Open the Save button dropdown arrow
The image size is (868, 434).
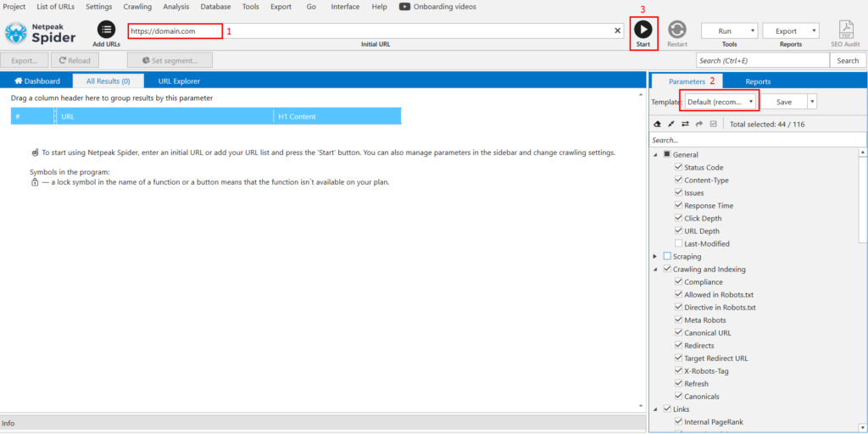812,102
